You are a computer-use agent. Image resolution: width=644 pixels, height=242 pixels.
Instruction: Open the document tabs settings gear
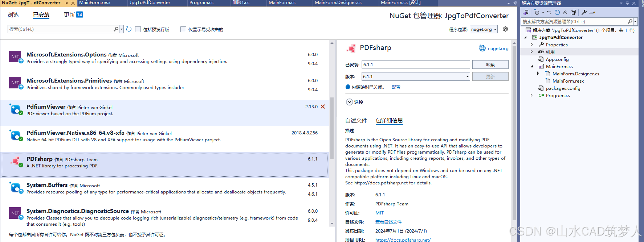coord(515,3)
